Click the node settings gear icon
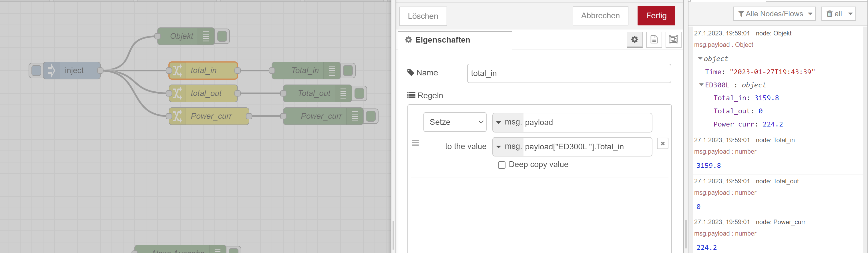868x253 pixels. click(x=634, y=40)
